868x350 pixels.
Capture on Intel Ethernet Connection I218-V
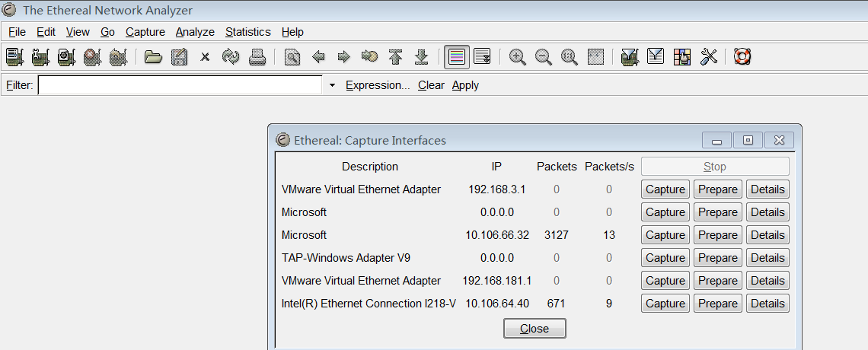665,304
